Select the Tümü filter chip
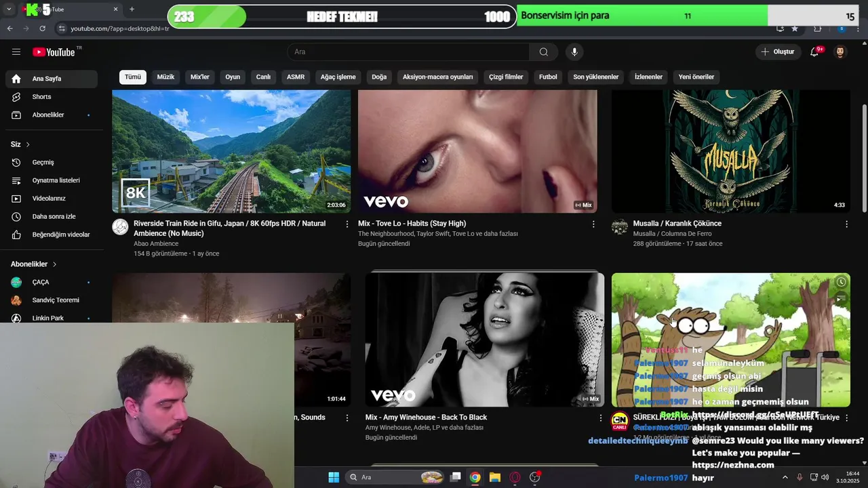The image size is (868, 488). pos(133,77)
